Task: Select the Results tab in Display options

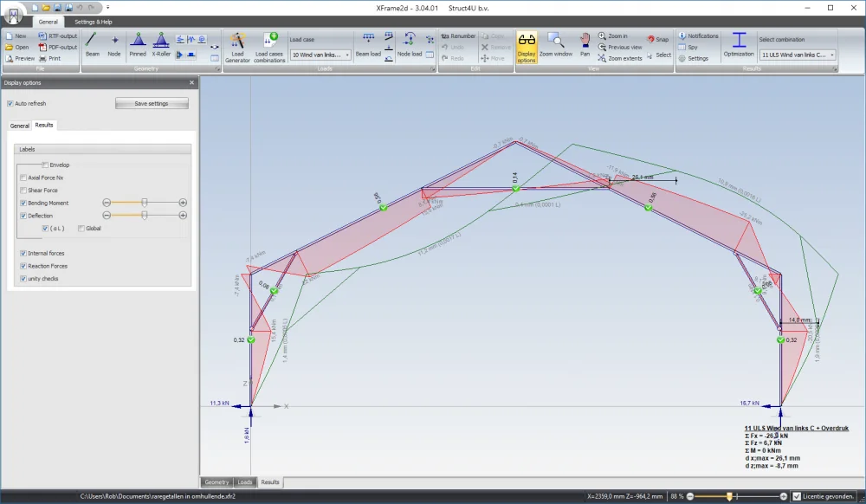Action: tap(44, 125)
